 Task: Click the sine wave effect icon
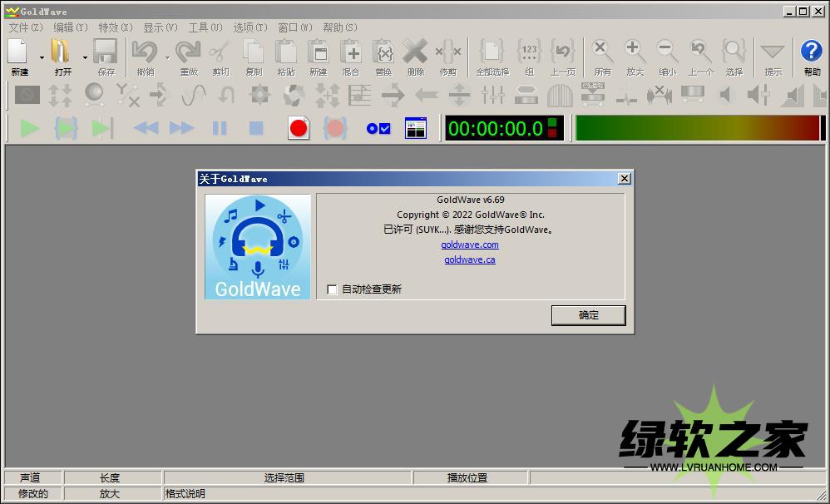(193, 96)
